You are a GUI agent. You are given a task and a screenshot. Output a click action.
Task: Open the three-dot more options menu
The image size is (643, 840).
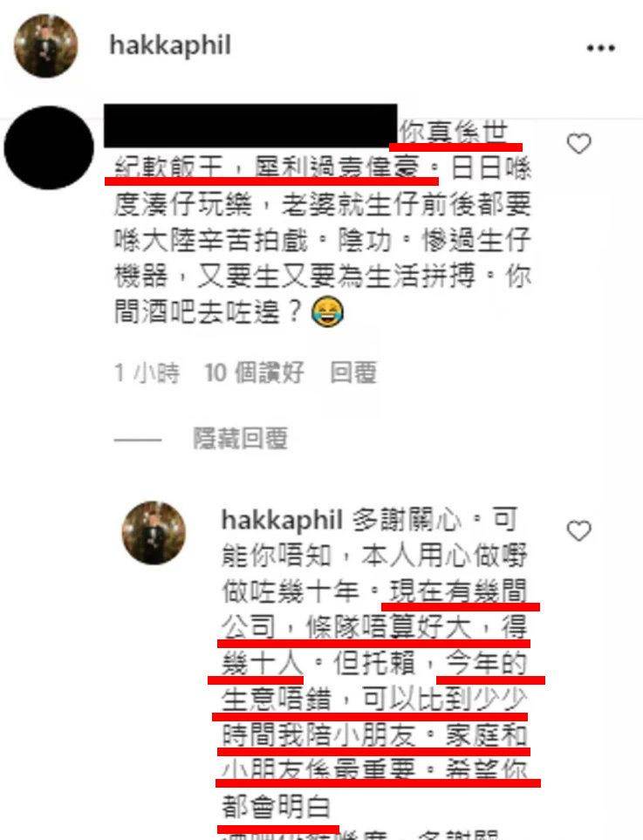(x=600, y=48)
